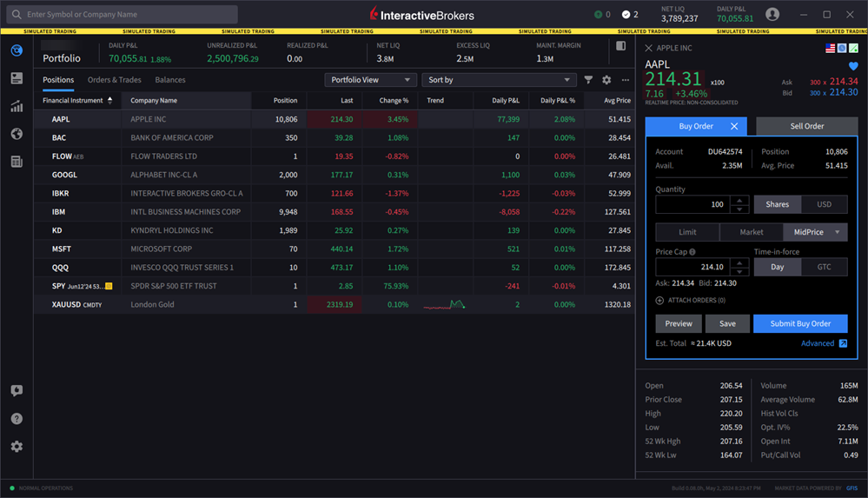Viewport: 868px width, 498px height.
Task: Switch to the Balances tab
Action: point(170,80)
